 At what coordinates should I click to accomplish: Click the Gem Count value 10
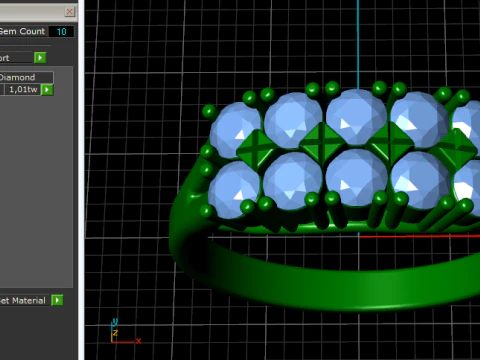coord(61,32)
